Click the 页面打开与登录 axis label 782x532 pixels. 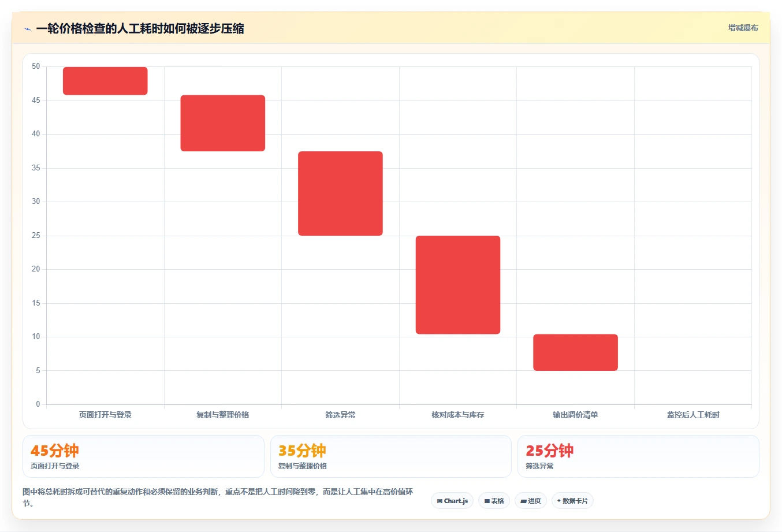105,415
